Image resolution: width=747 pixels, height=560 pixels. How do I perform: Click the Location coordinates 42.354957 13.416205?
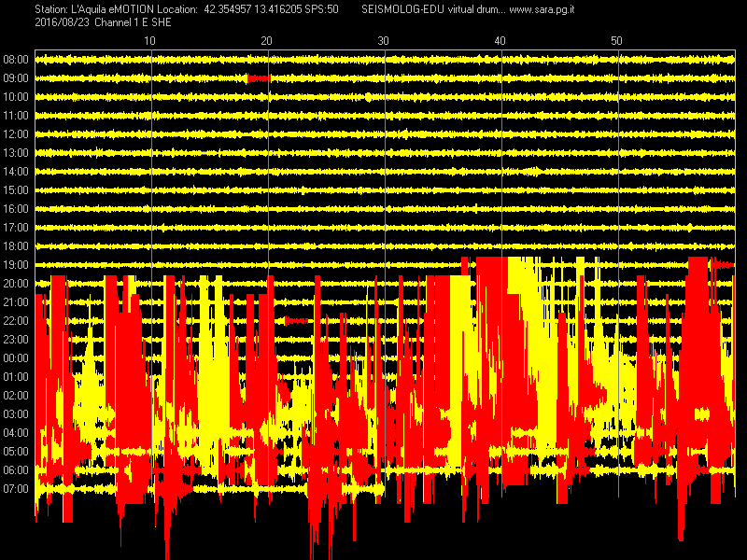click(x=252, y=9)
